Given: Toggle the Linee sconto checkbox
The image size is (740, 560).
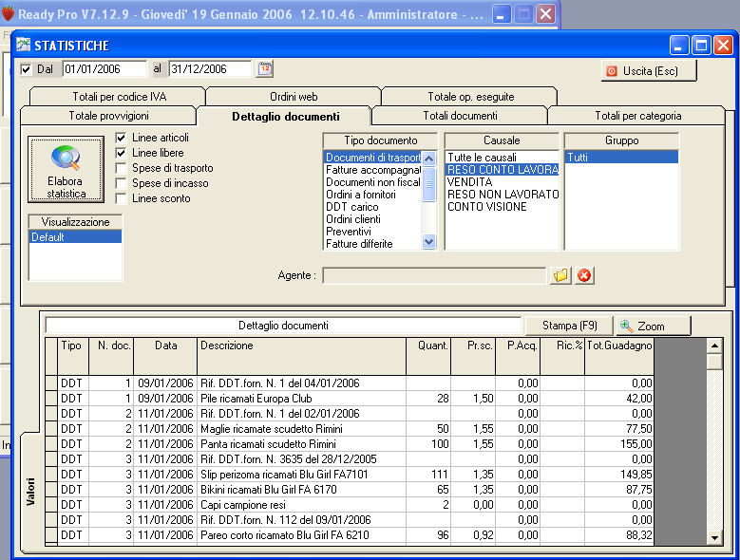Looking at the screenshot, I should (121, 198).
